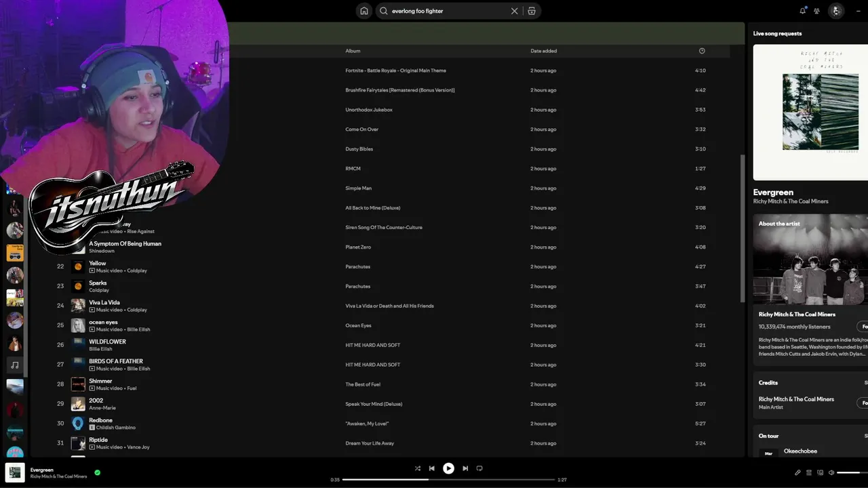
Task: Clear the search field with the X
Action: 514,11
